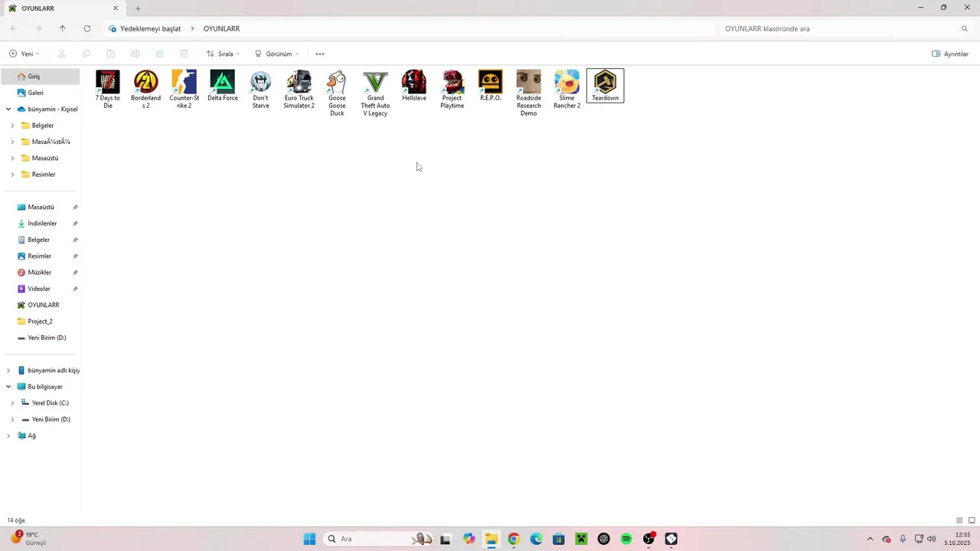Expand the bünyamin adlı kişi node
The height and width of the screenshot is (551, 980).
(8, 370)
